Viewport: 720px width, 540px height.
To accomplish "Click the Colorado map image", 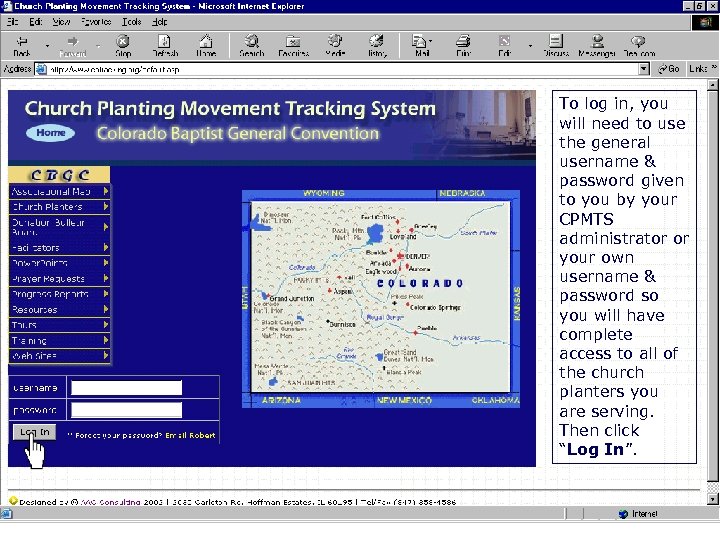I will point(381,299).
